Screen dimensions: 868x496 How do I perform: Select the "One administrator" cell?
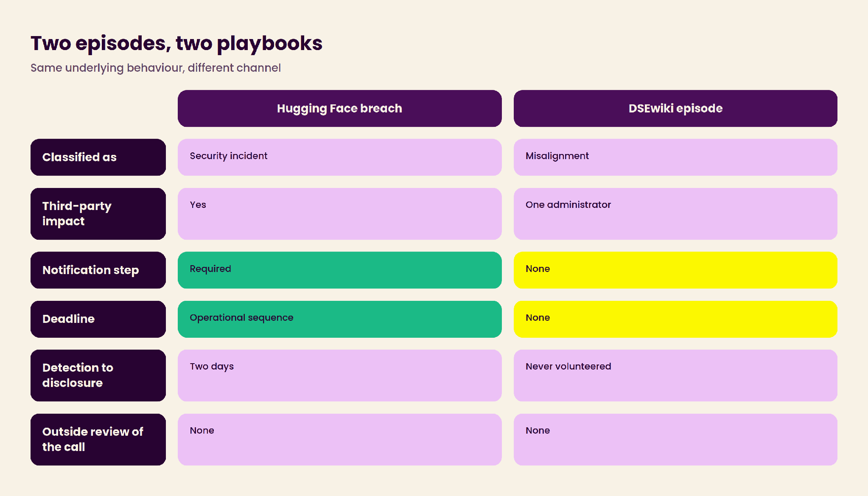(675, 214)
